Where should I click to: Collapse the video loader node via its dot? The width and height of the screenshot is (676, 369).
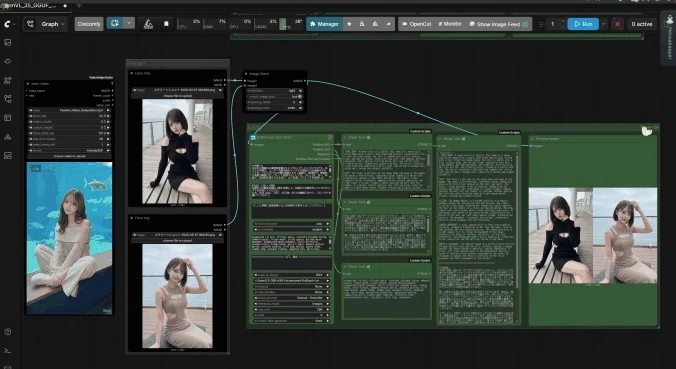(x=28, y=84)
